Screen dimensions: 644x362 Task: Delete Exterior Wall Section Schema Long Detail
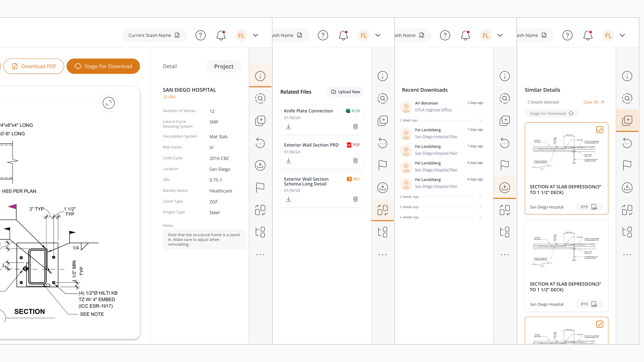click(356, 199)
